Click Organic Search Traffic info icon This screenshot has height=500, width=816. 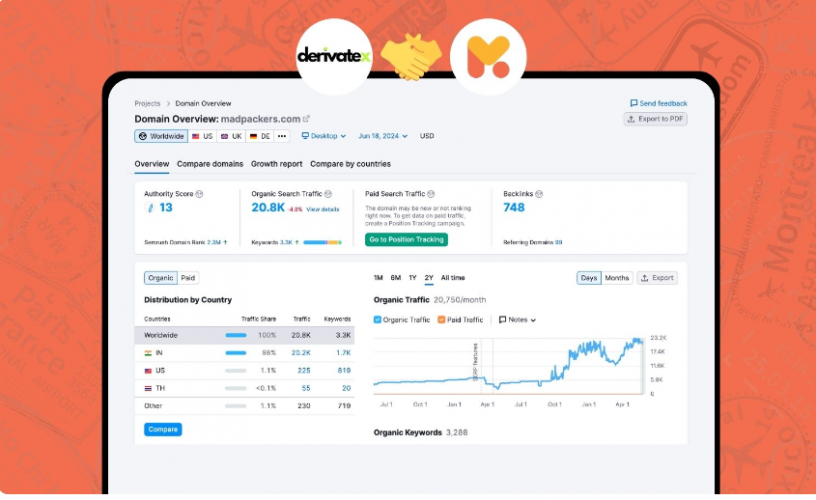pyautogui.click(x=328, y=194)
